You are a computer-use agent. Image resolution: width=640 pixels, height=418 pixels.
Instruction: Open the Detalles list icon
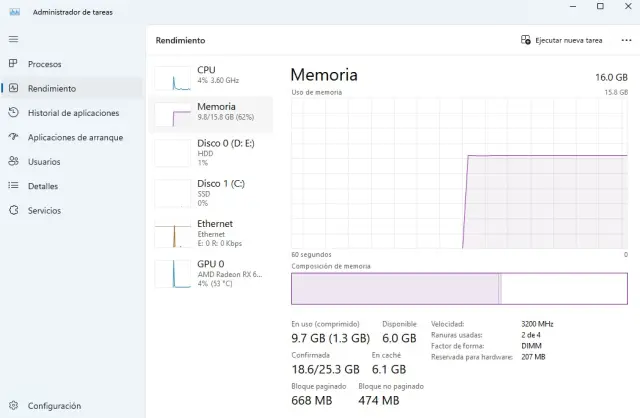click(x=13, y=186)
